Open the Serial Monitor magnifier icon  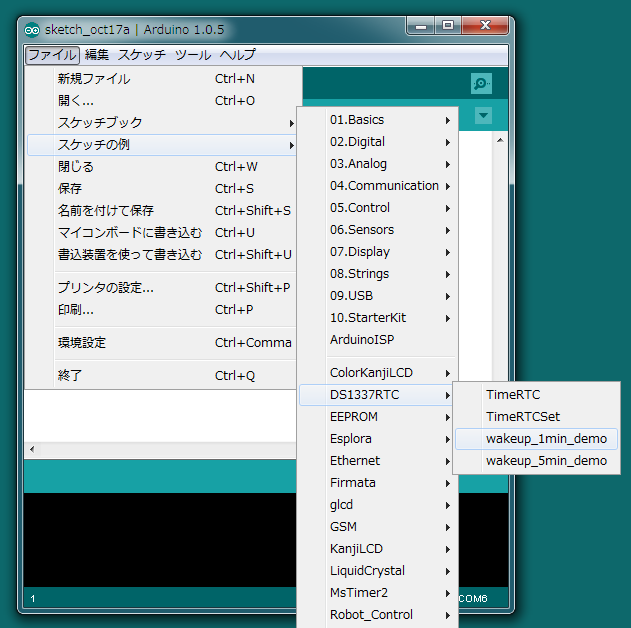tap(481, 83)
